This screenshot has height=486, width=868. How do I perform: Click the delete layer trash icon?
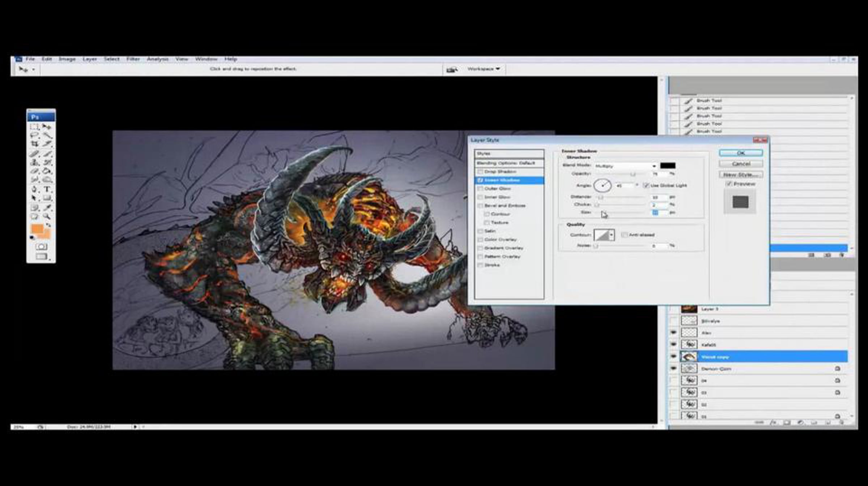(x=842, y=422)
